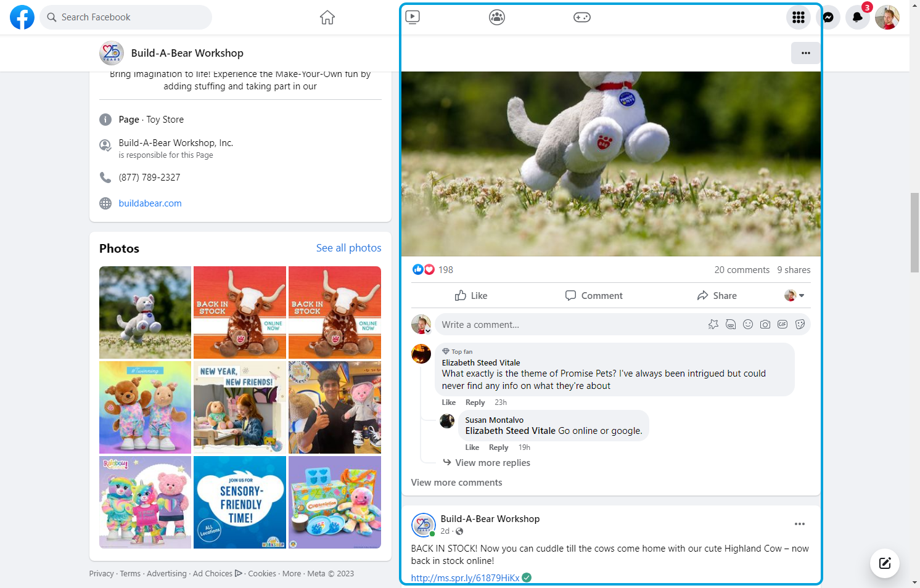Screen dimensions: 920x588
Task: Open the Home tab icon
Action: pos(327,17)
